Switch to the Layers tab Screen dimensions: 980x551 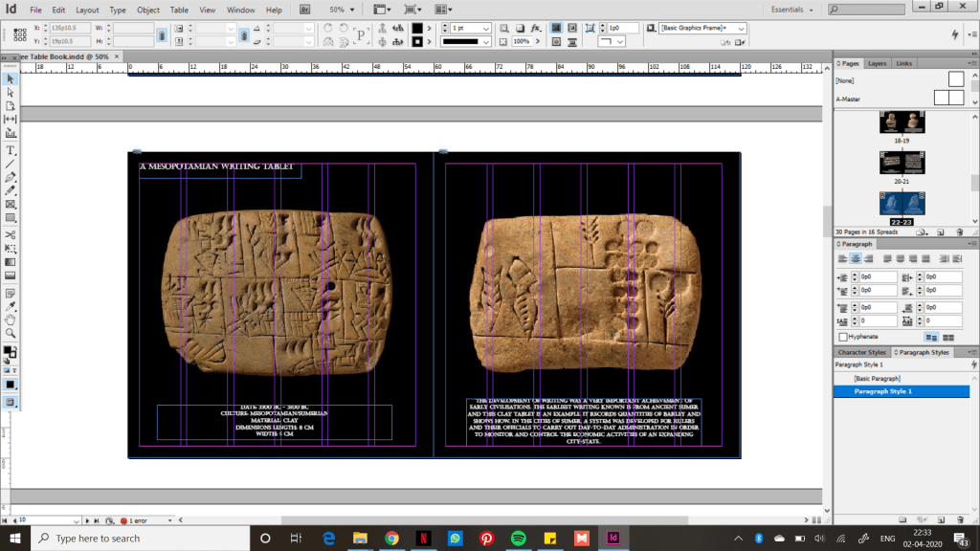[x=878, y=63]
